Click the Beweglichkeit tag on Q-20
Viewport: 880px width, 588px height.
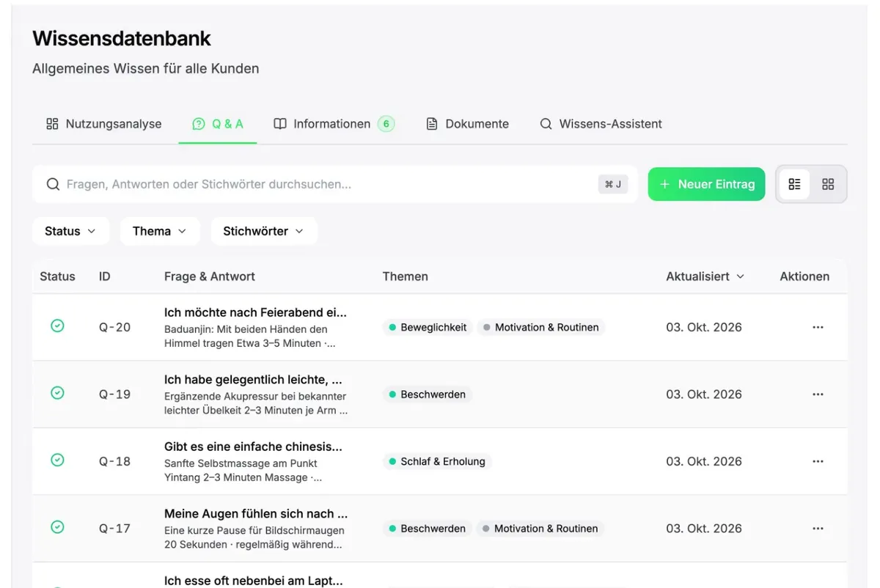pos(427,327)
